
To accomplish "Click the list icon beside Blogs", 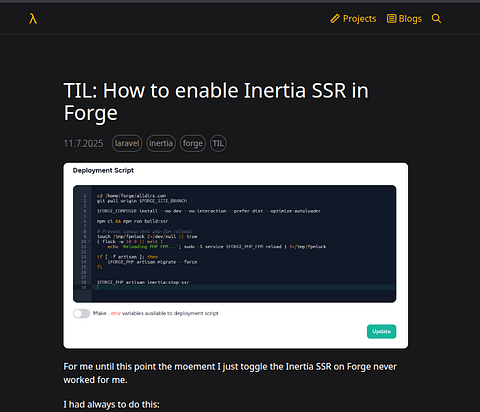I will (391, 19).
